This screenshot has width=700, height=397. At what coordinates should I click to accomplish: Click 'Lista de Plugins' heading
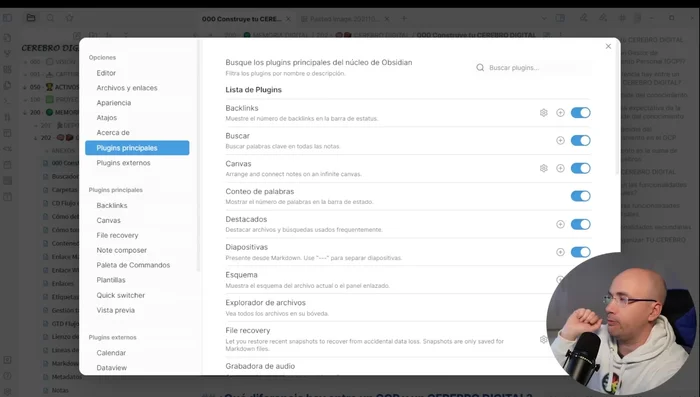pos(254,90)
